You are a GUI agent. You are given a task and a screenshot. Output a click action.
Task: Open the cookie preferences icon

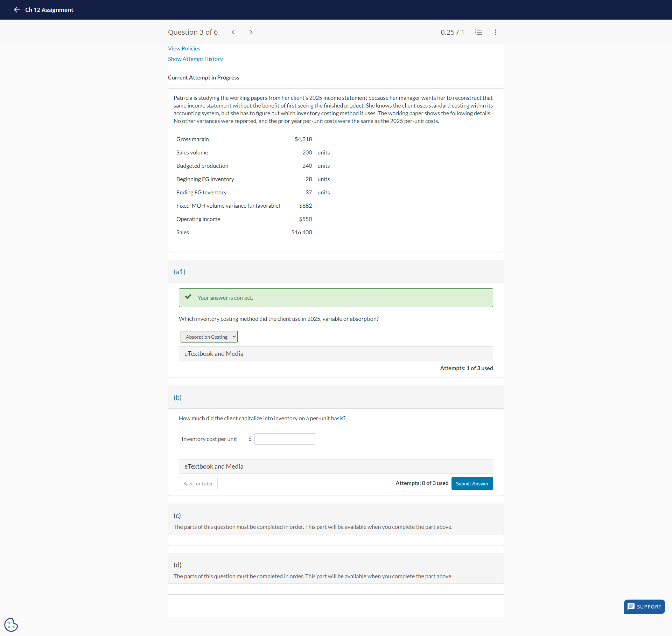click(11, 624)
